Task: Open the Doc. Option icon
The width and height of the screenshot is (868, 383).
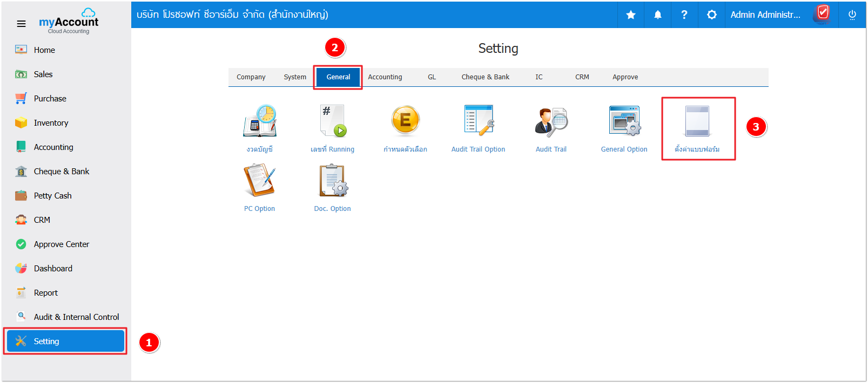Action: tap(333, 181)
